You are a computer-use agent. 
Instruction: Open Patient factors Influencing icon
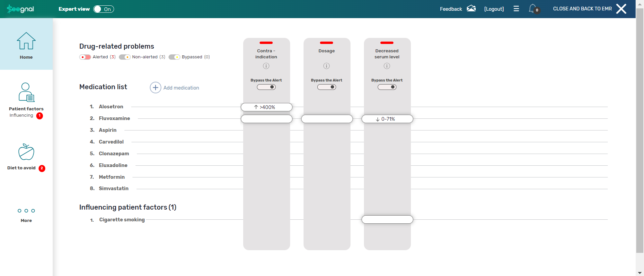click(26, 92)
